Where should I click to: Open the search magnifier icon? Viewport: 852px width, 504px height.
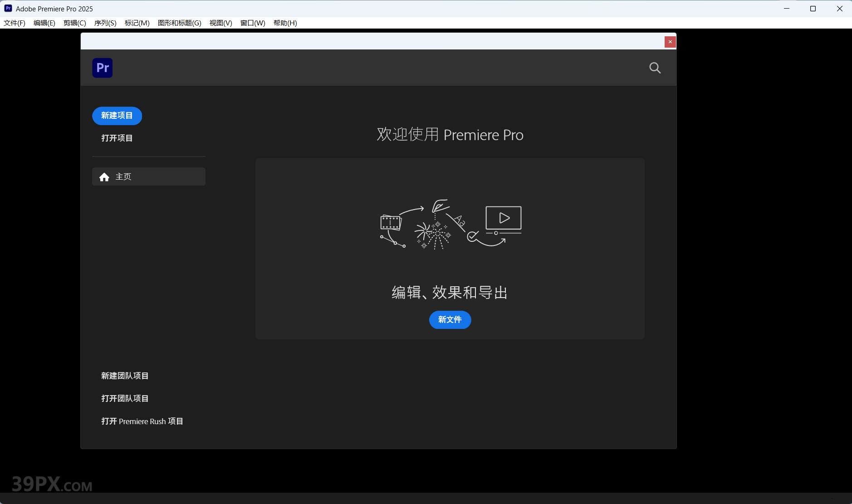pyautogui.click(x=655, y=68)
